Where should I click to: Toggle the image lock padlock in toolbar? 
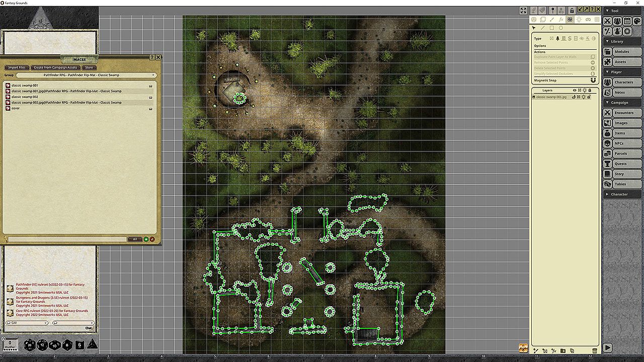pos(572,10)
